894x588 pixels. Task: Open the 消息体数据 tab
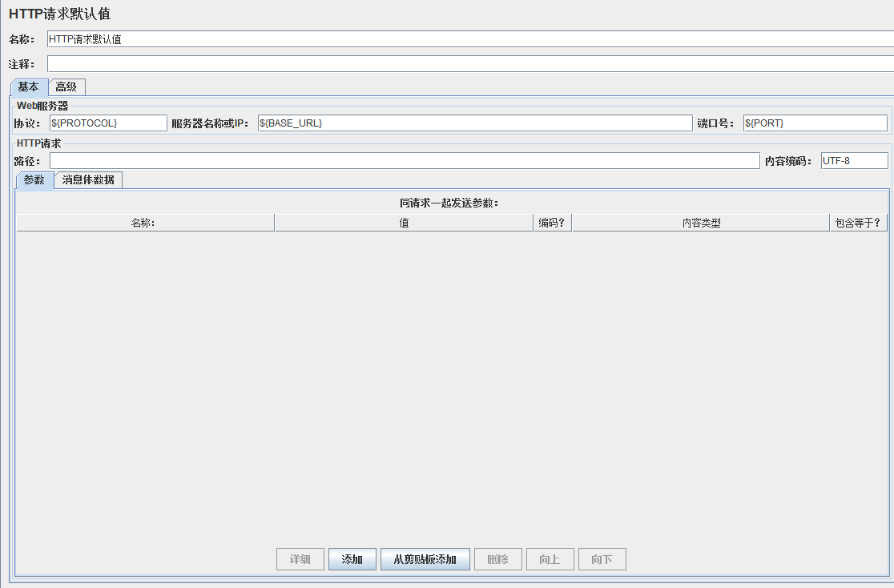point(88,179)
